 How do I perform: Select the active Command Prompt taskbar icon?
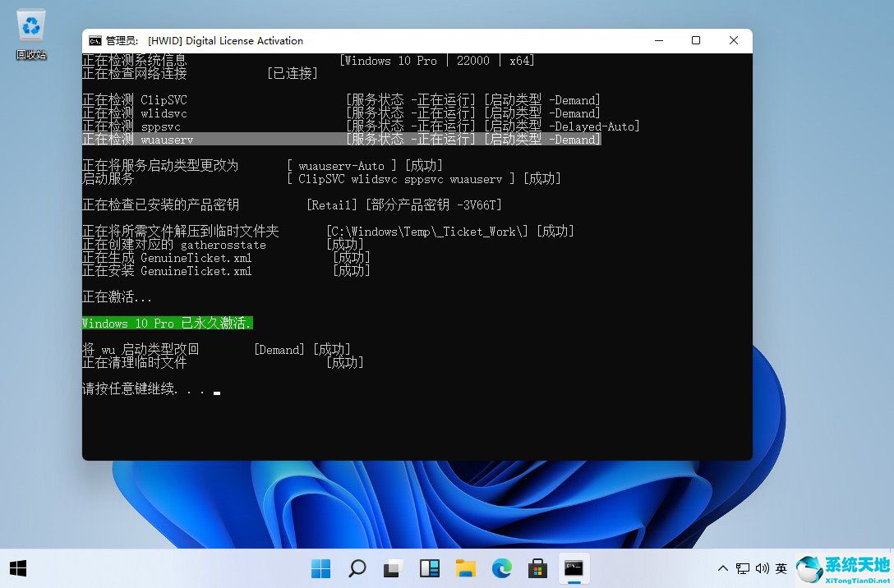[574, 567]
